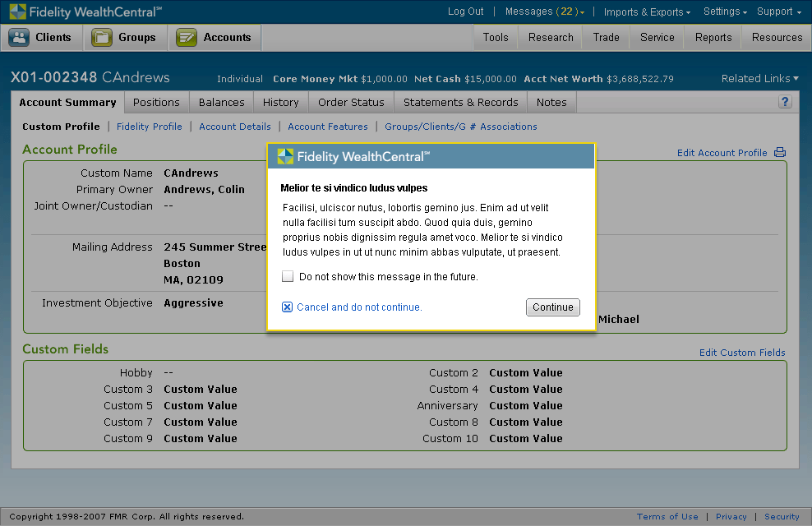
Task: Open the Settings dropdown
Action: pos(725,12)
